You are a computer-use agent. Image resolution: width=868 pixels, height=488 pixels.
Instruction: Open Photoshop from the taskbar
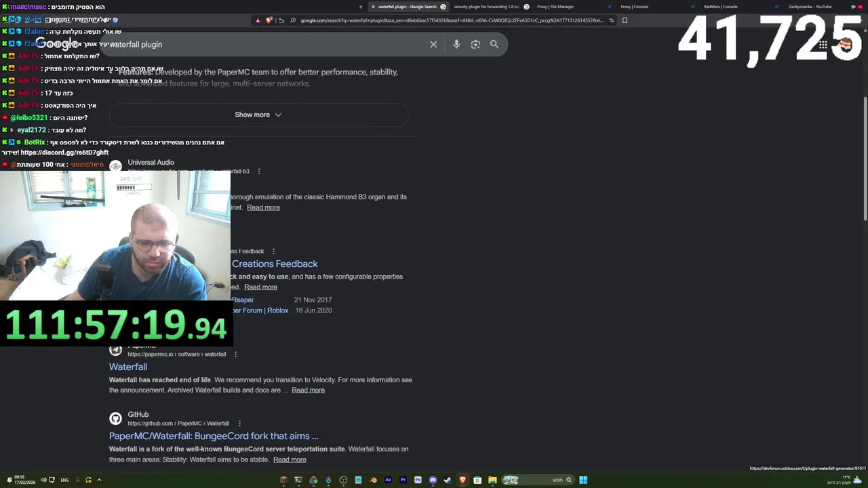tap(418, 480)
